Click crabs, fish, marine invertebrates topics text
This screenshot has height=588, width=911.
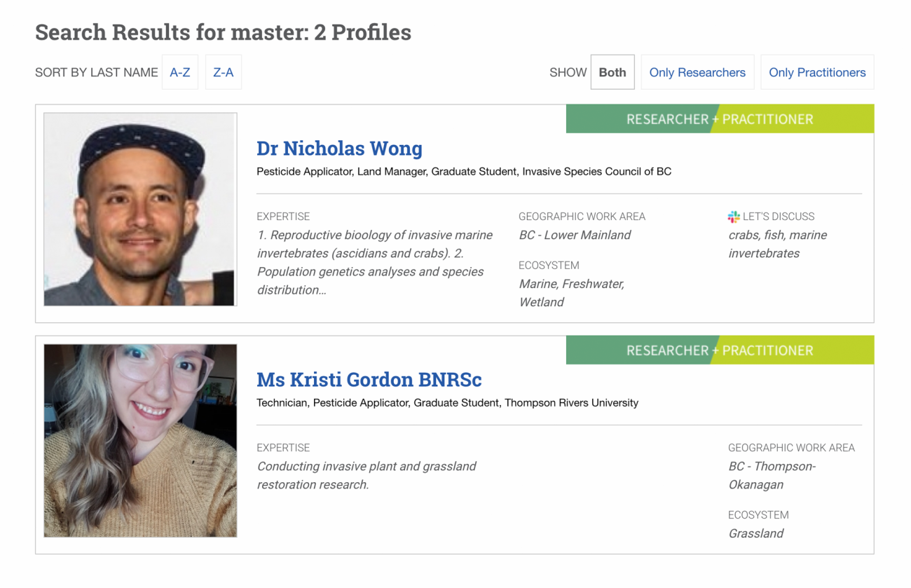[x=777, y=244]
